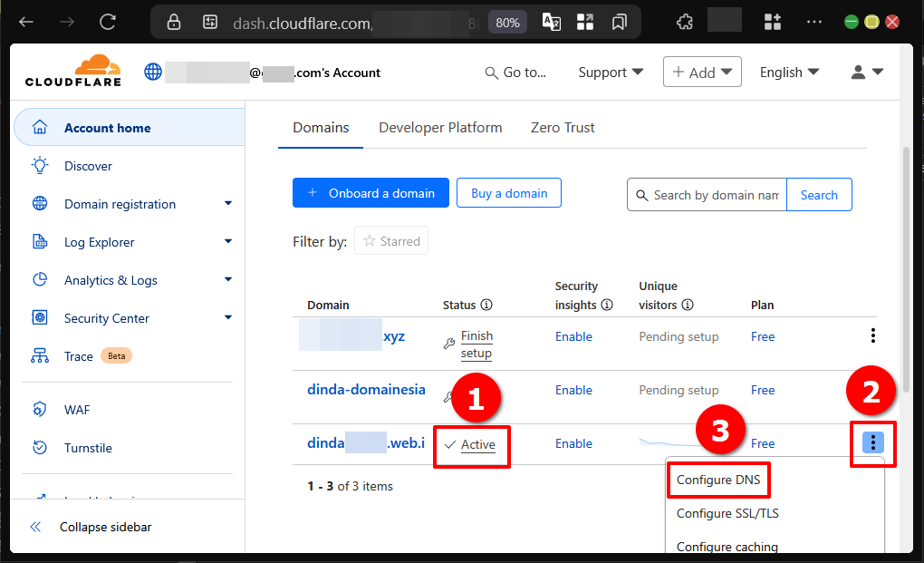This screenshot has width=924, height=563.
Task: Click the Account home house icon
Action: point(40,127)
